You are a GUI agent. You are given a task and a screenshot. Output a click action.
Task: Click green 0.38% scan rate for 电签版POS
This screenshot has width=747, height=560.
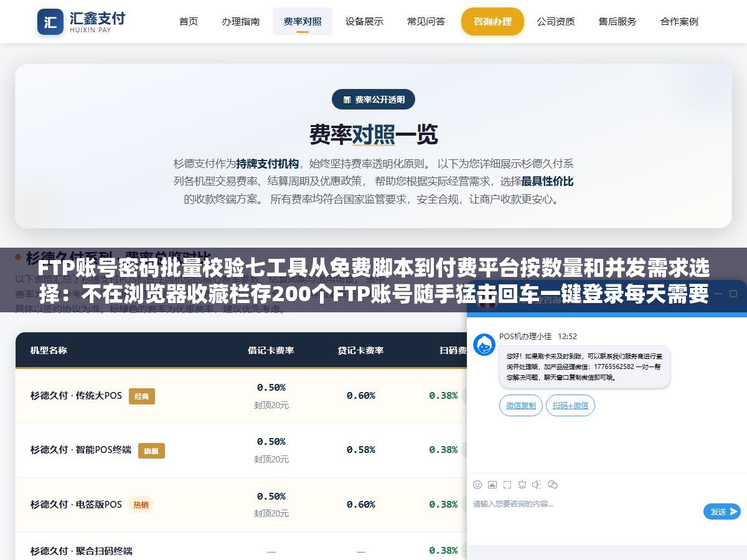tap(443, 505)
